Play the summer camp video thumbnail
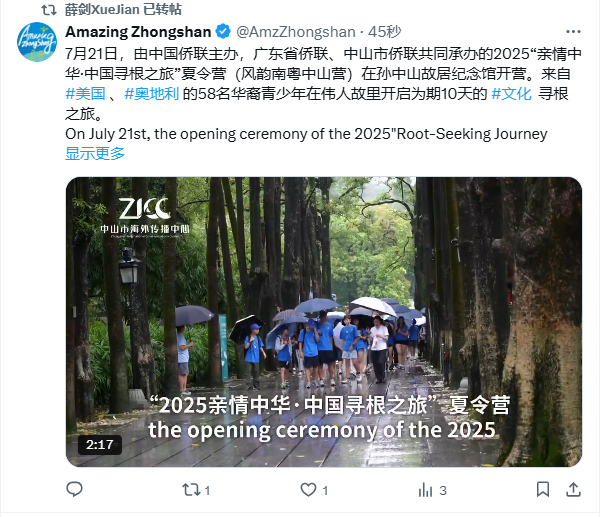 click(324, 322)
